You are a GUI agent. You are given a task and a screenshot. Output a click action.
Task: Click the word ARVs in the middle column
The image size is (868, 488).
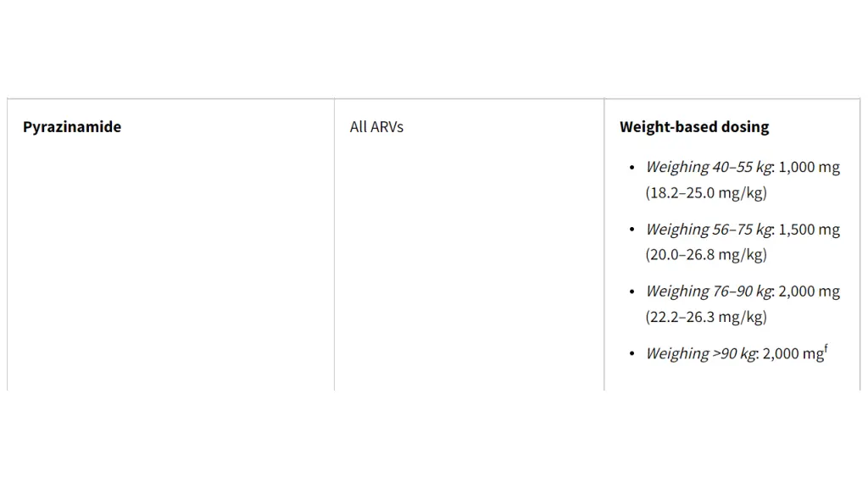(x=387, y=127)
